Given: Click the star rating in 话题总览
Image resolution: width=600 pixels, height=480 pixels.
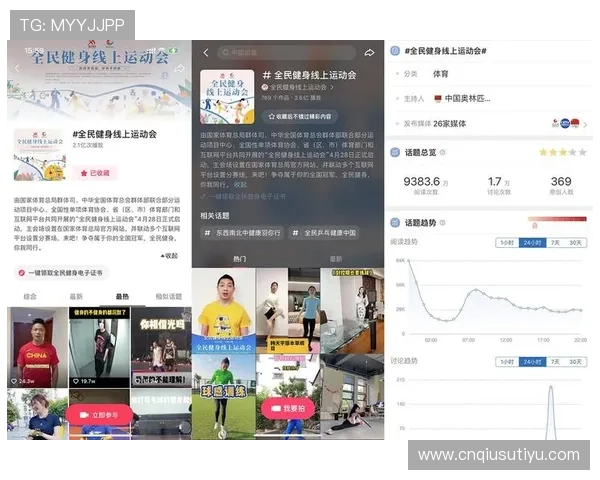Looking at the screenshot, I should point(562,152).
